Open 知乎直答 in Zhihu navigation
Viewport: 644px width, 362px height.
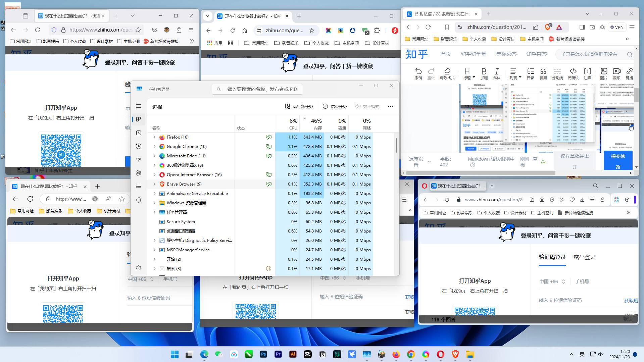coord(536,54)
